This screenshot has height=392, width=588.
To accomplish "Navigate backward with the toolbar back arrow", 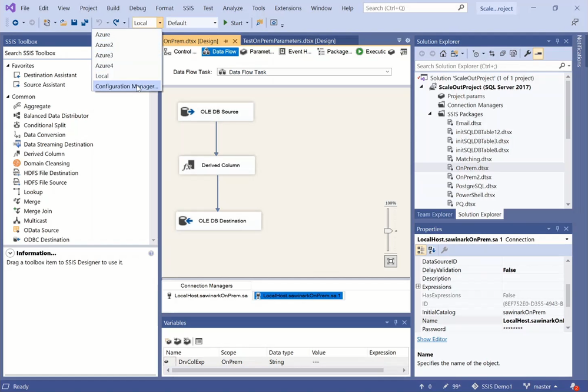I will (15, 23).
